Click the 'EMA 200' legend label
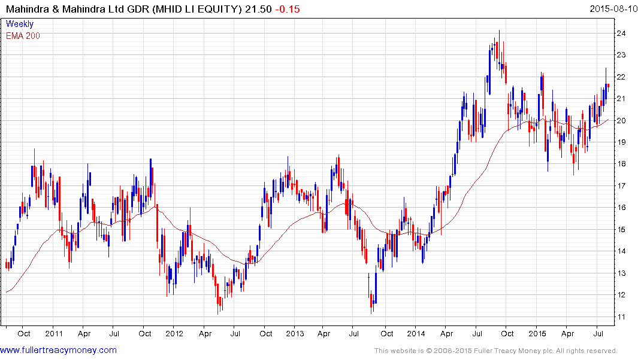The image size is (644, 359). tap(23, 36)
